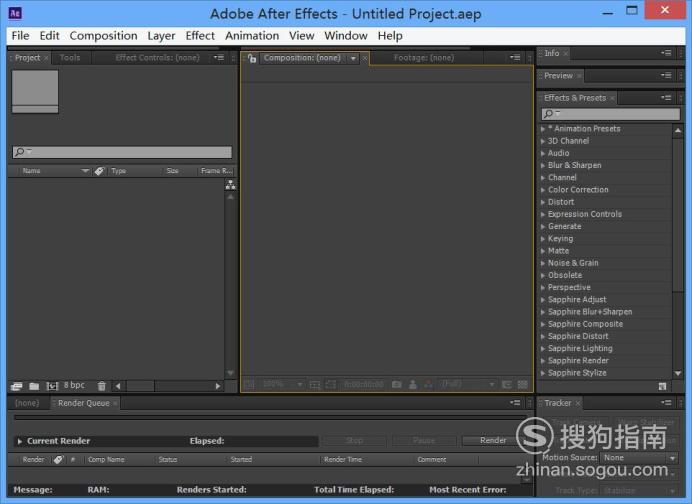Close the Effects & Presets panel
The image size is (692, 504).
point(612,98)
